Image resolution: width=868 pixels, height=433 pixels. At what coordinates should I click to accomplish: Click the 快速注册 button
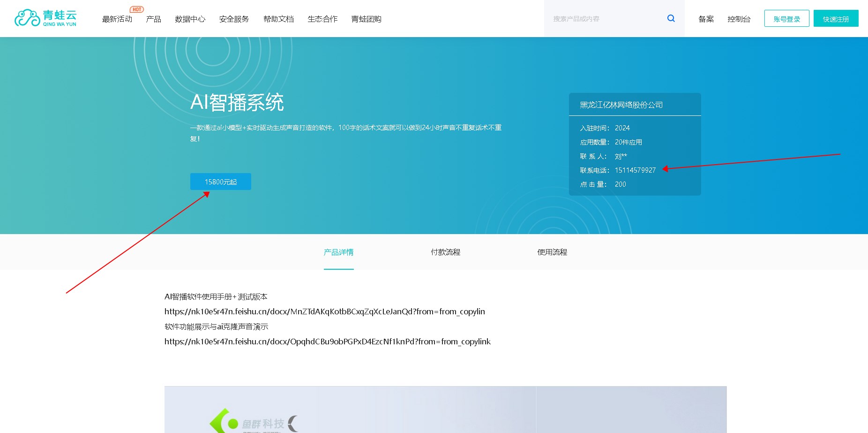click(836, 18)
